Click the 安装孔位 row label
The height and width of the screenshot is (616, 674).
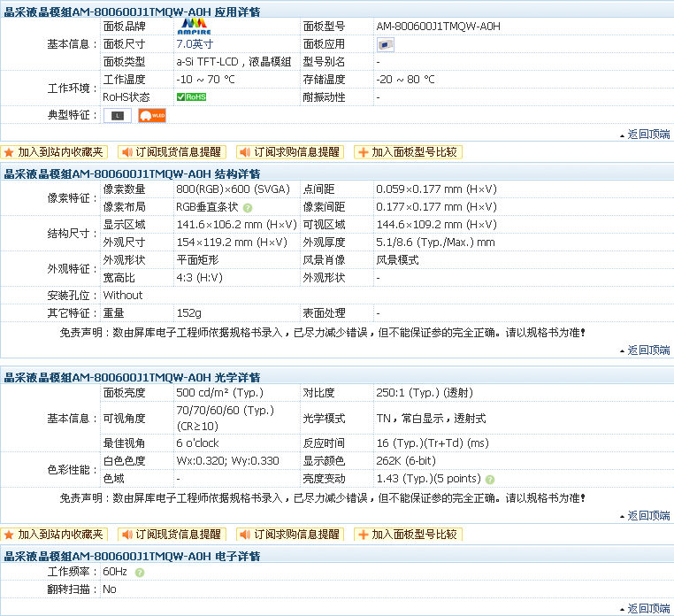pyautogui.click(x=73, y=296)
